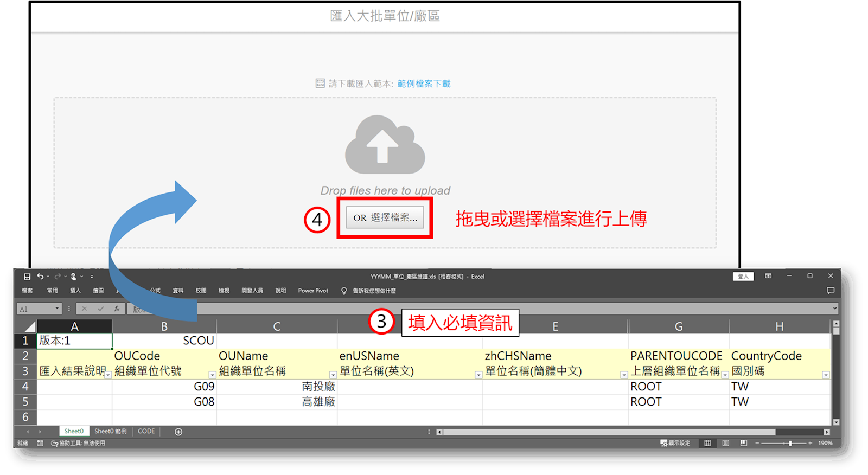The image size is (868, 475).
Task: Open the 範例檔案下載 sample file link
Action: coord(424,84)
